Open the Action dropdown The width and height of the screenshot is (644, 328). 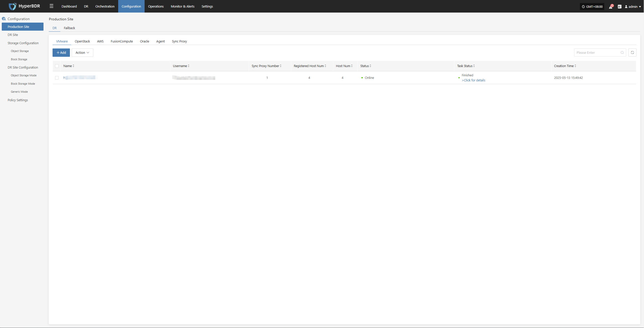pos(82,52)
